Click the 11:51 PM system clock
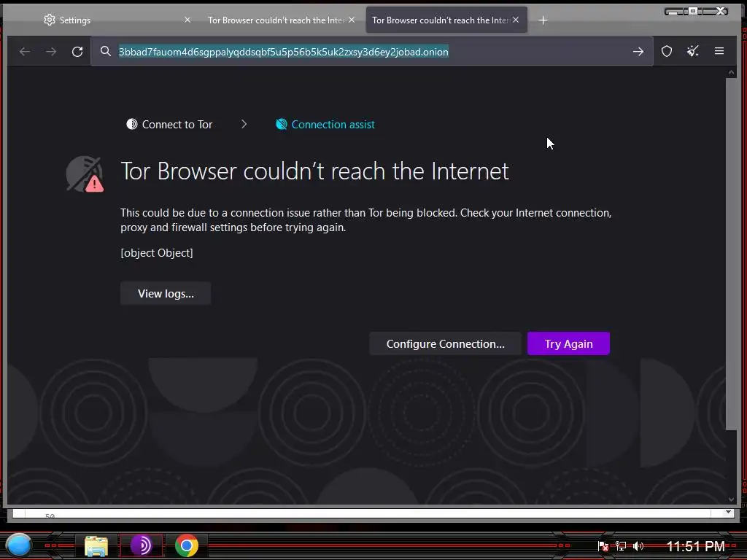 pyautogui.click(x=695, y=546)
